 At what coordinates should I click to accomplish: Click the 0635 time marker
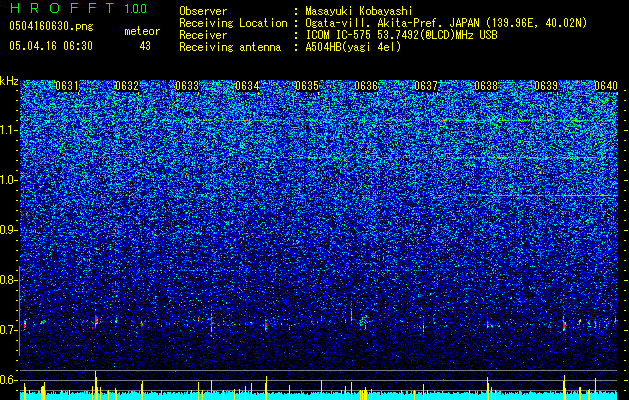307,86
